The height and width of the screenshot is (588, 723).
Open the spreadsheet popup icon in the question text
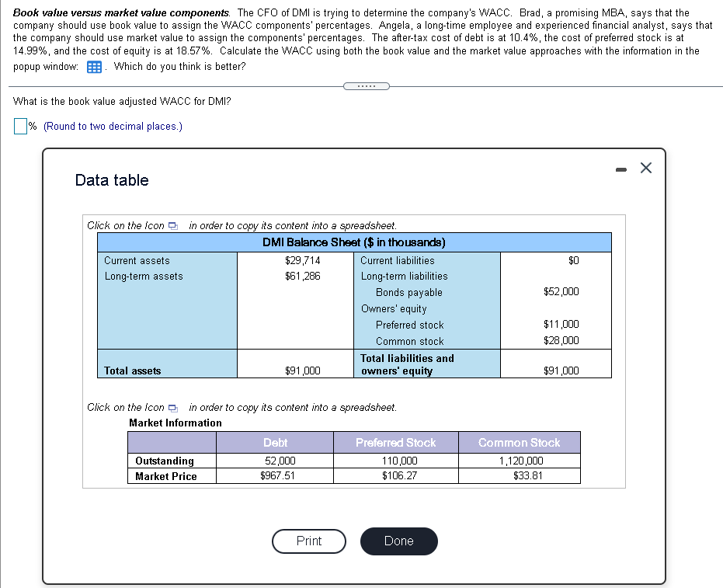pyautogui.click(x=93, y=67)
